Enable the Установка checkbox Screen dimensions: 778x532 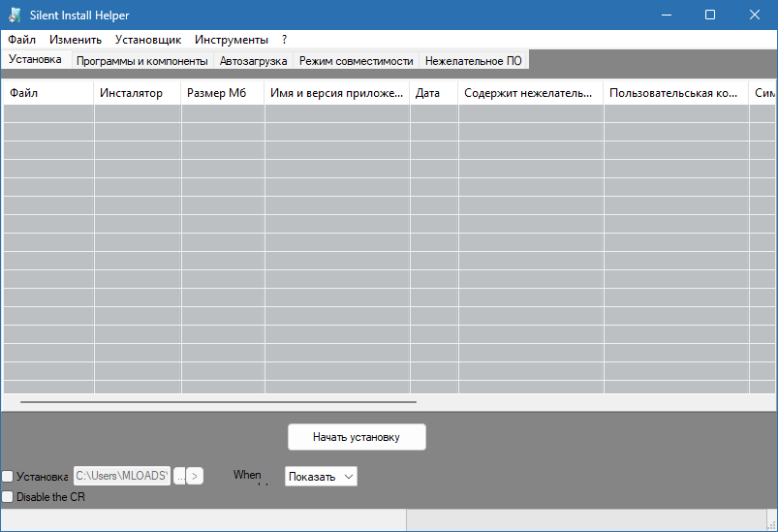(x=8, y=477)
